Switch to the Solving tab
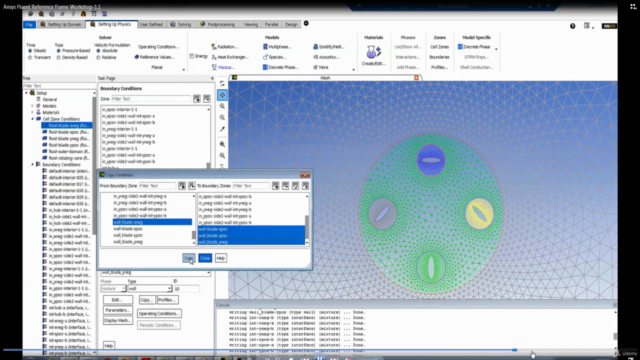 180,24
